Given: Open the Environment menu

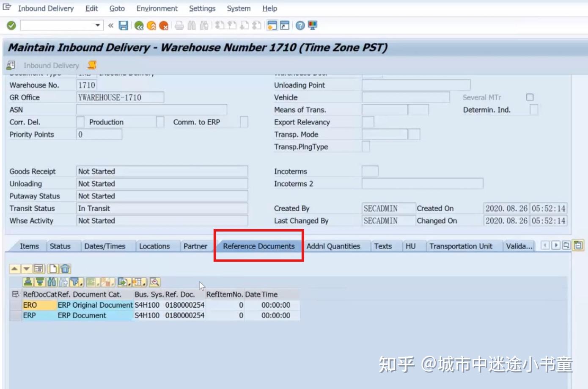Looking at the screenshot, I should coord(157,8).
